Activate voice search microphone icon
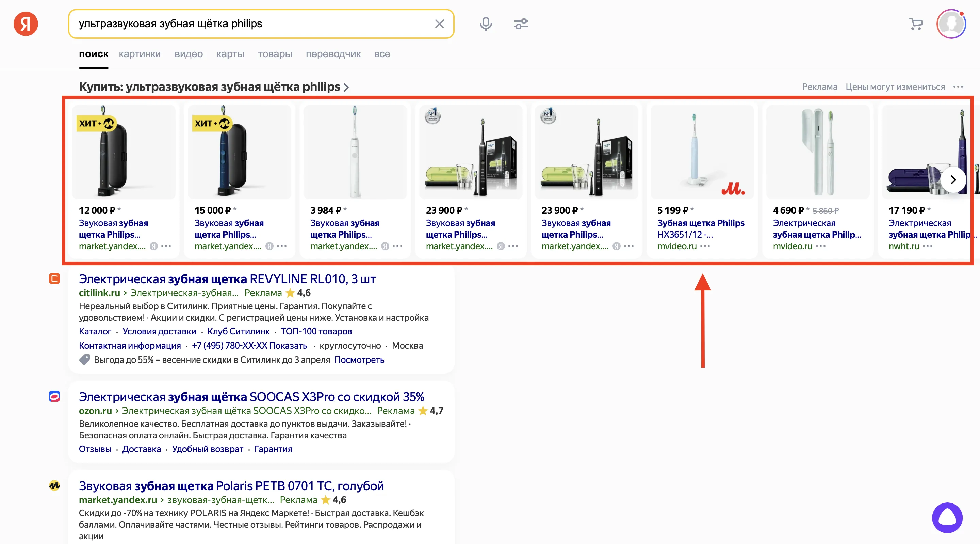980x544 pixels. (x=486, y=24)
